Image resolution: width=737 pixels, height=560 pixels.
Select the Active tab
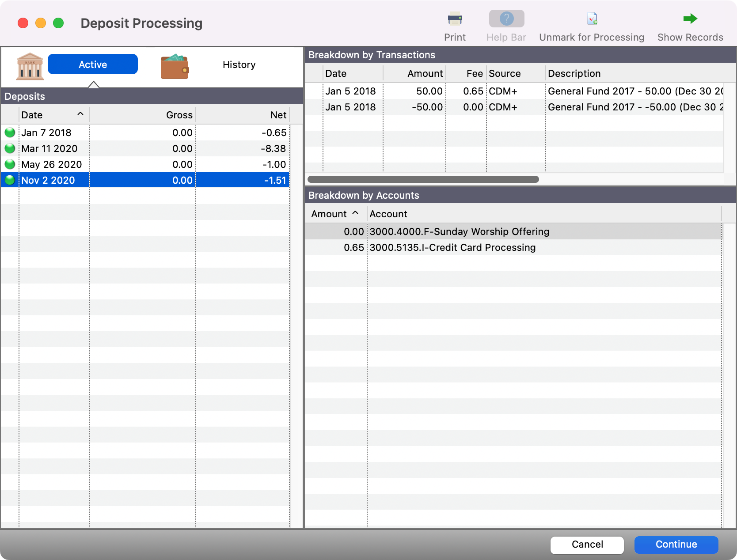point(93,64)
